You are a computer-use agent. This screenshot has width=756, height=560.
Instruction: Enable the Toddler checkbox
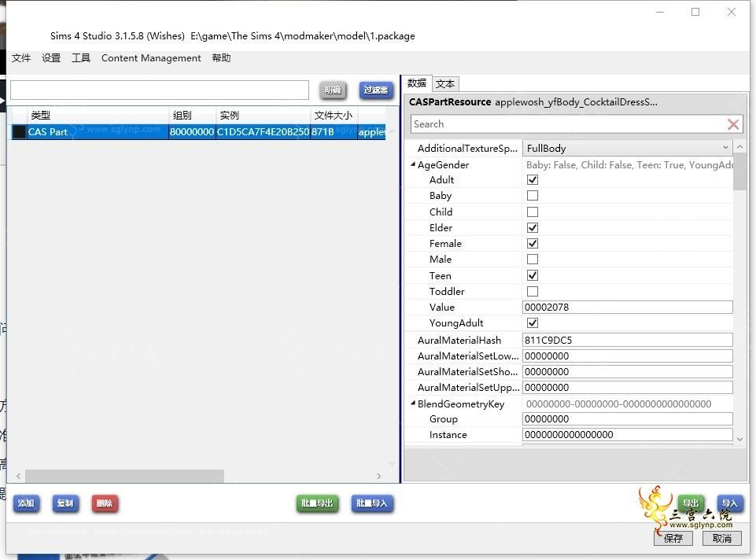point(533,291)
